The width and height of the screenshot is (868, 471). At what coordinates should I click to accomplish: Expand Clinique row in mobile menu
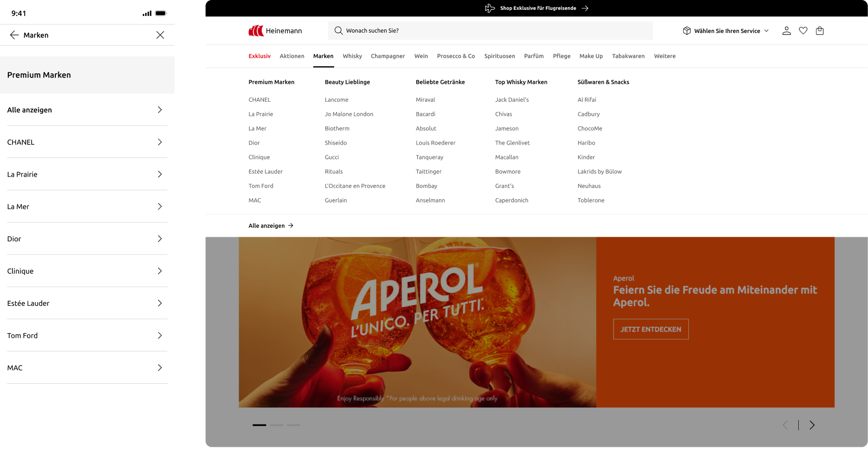(x=87, y=271)
